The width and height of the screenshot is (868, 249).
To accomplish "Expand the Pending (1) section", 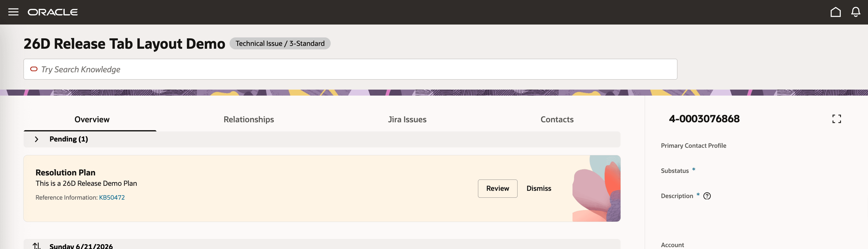I will tap(36, 139).
